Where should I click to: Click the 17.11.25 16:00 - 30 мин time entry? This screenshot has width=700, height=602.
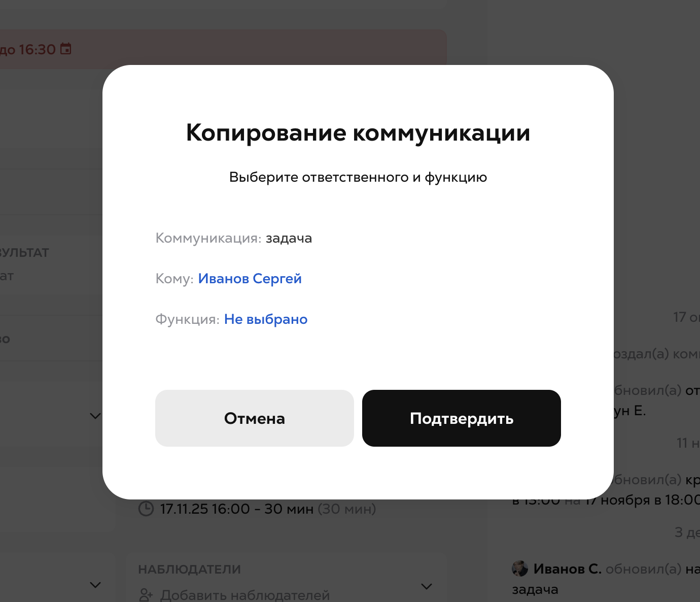(237, 509)
